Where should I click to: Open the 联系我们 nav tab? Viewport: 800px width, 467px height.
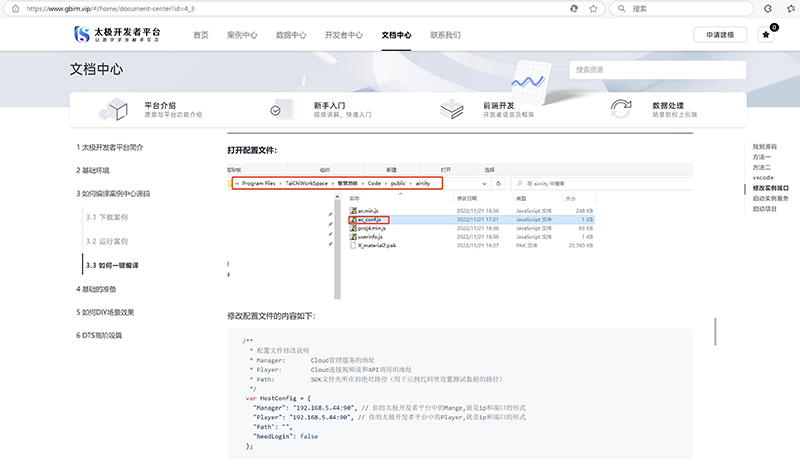point(445,35)
